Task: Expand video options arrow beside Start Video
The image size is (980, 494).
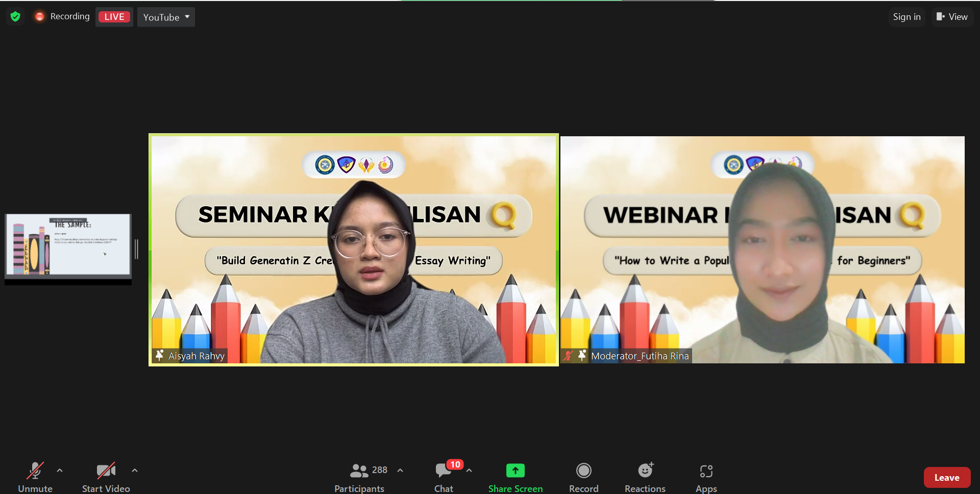Action: coord(135,471)
